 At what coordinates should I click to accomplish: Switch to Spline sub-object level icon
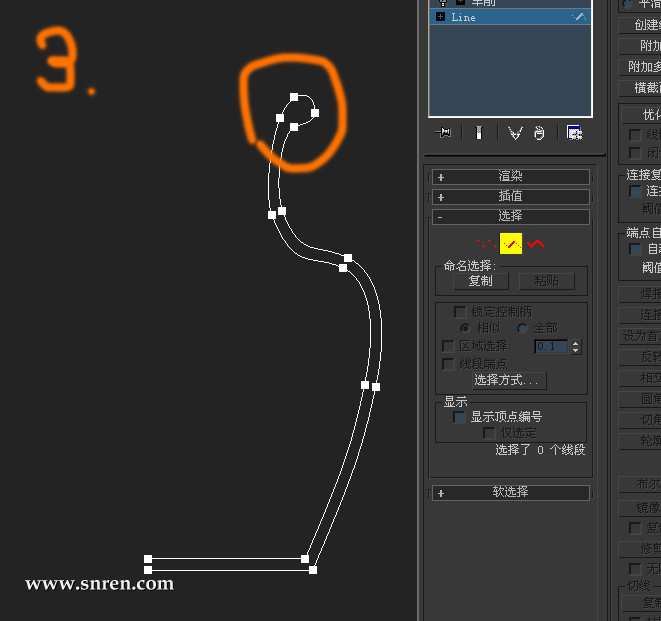(x=535, y=244)
